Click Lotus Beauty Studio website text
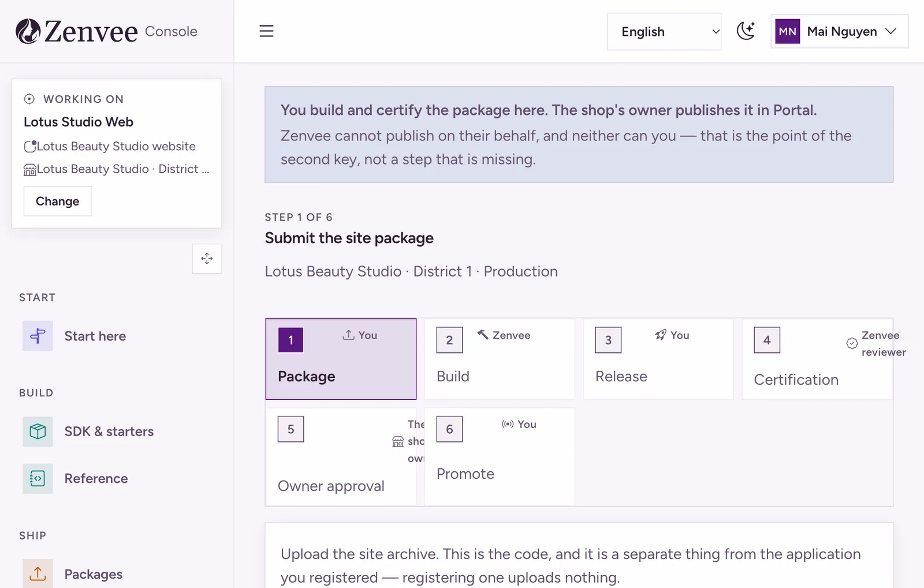Screen dimensions: 924x588 point(116,146)
